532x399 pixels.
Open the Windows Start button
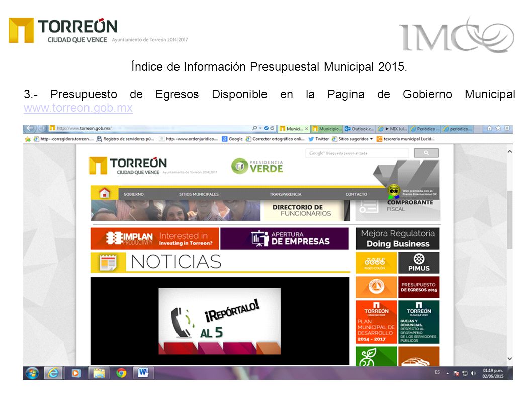point(33,373)
